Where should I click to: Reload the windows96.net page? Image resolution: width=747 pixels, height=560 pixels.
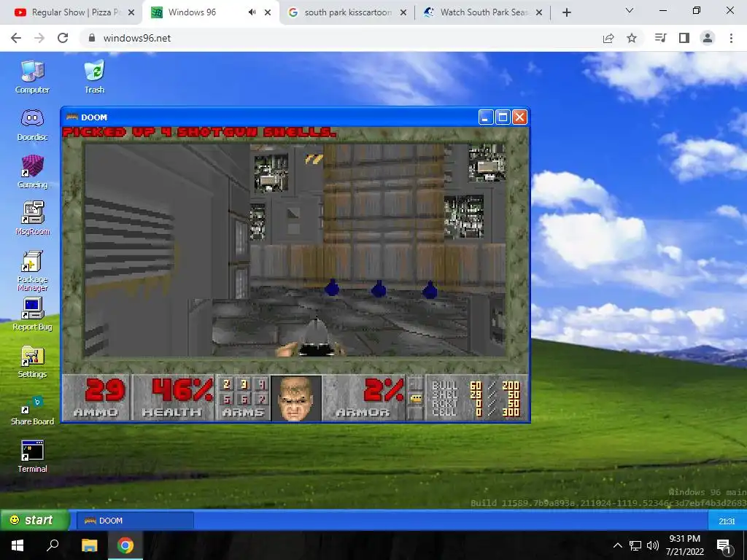coord(63,38)
